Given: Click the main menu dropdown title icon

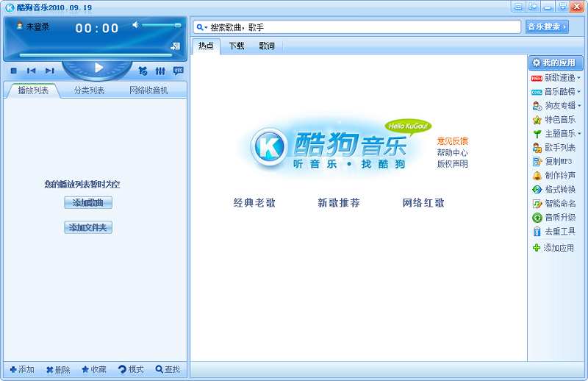Looking at the screenshot, I should [x=562, y=7].
